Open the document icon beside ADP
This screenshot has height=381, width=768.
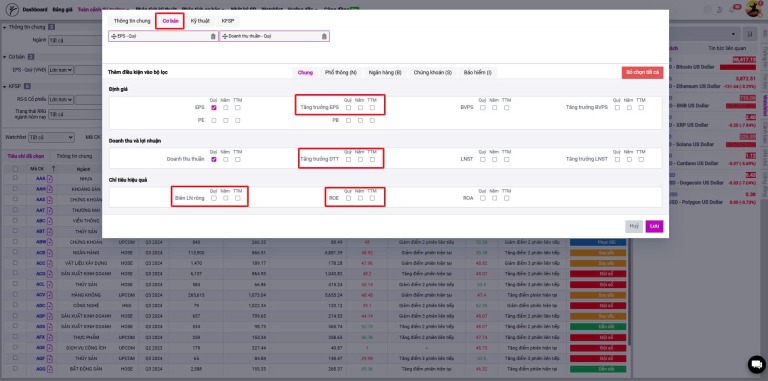[x=50, y=316]
